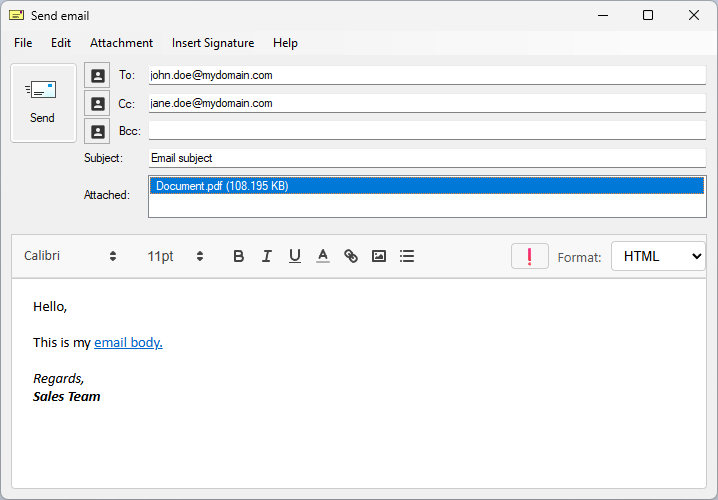
Task: Insert a hyperlink via link icon
Action: pos(350,256)
